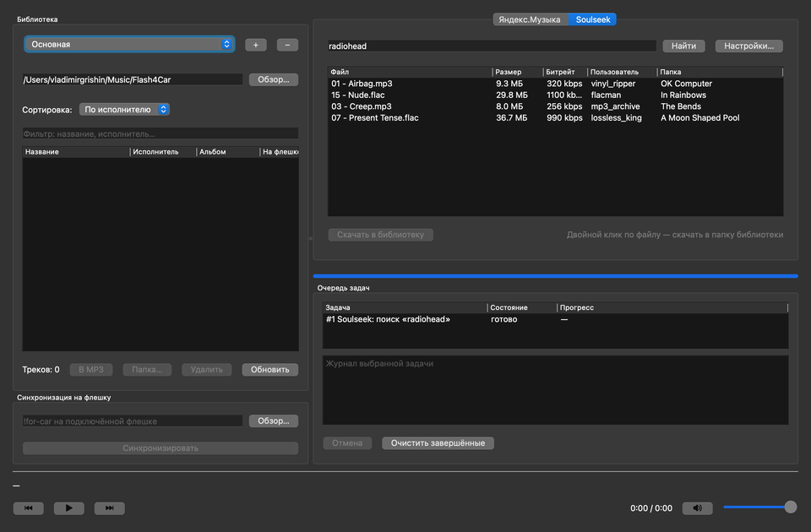Viewport: 811px width, 532px height.
Task: Start playback with the play button
Action: pos(68,508)
